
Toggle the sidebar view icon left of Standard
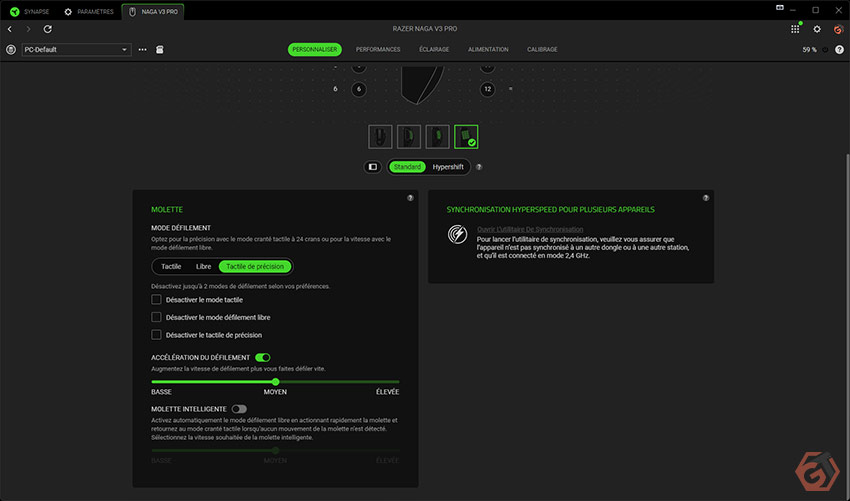tap(373, 167)
